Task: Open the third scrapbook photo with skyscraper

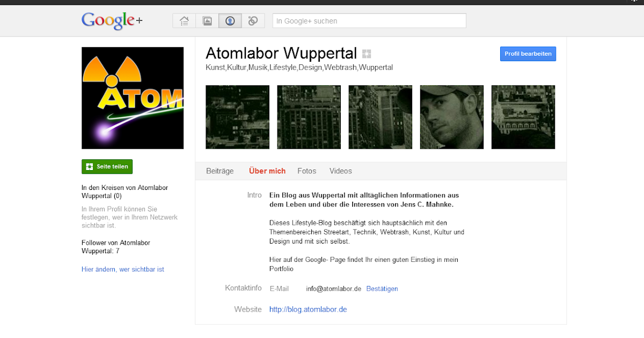Action: (x=380, y=117)
